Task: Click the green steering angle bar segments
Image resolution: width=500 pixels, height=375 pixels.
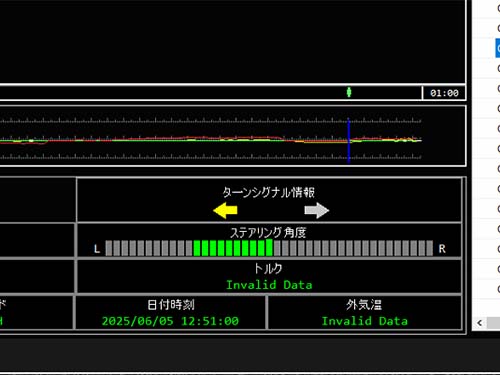Action: (233, 248)
